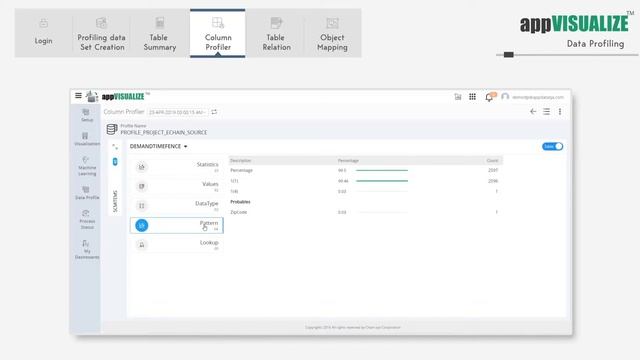This screenshot has width=640, height=360.
Task: Open the vertical three-dot more options menu
Action: pyautogui.click(x=560, y=111)
